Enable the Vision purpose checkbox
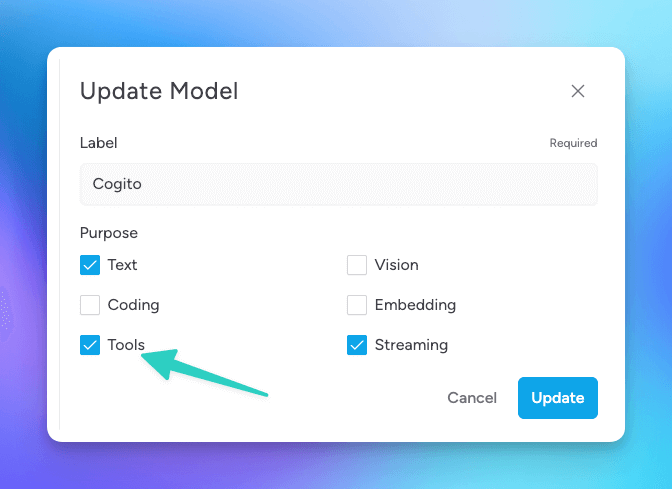This screenshot has width=672, height=489. 357,265
